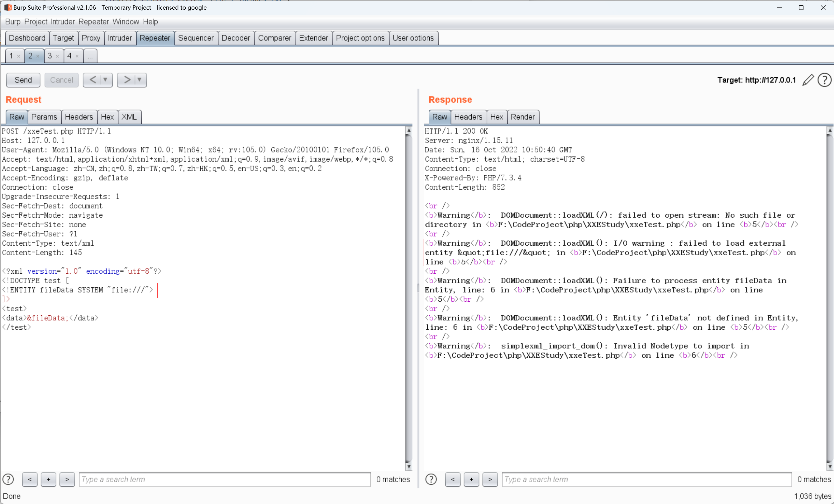Open the User options tab

click(413, 38)
